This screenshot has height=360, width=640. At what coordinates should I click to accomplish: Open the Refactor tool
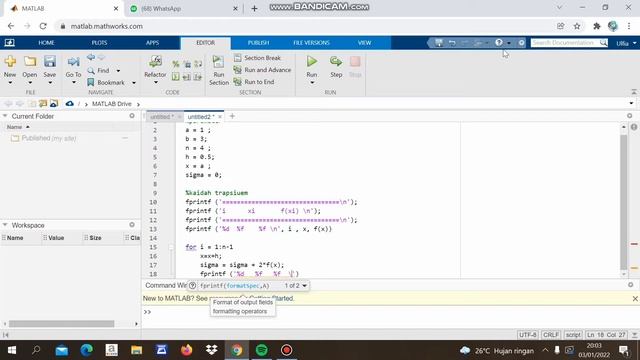[x=155, y=62]
